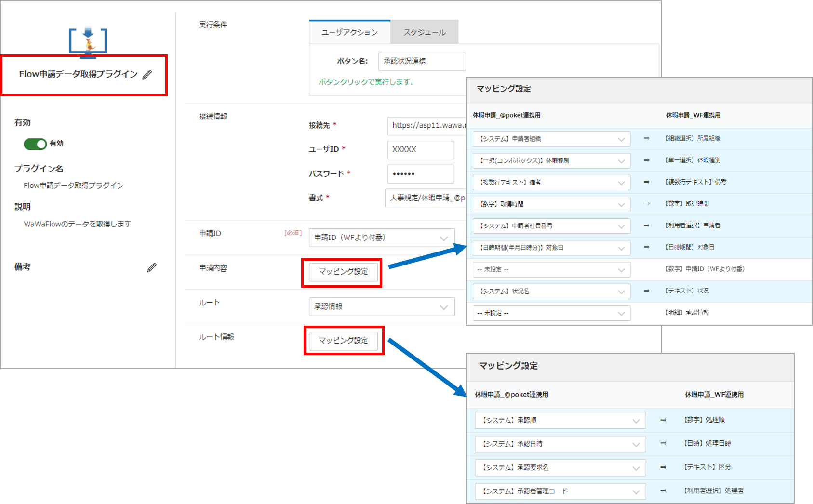This screenshot has width=813, height=504.
Task: Open システム 承認要求名 mapping dropdown
Action: click(560, 467)
